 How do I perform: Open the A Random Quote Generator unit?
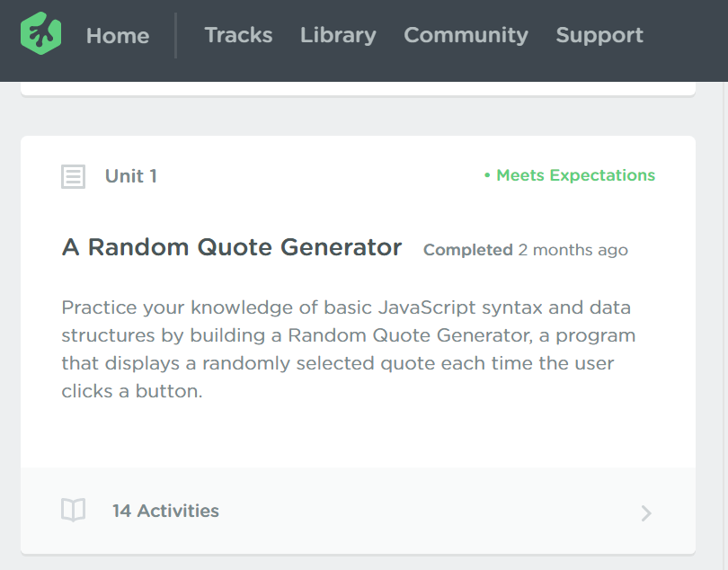(x=231, y=246)
